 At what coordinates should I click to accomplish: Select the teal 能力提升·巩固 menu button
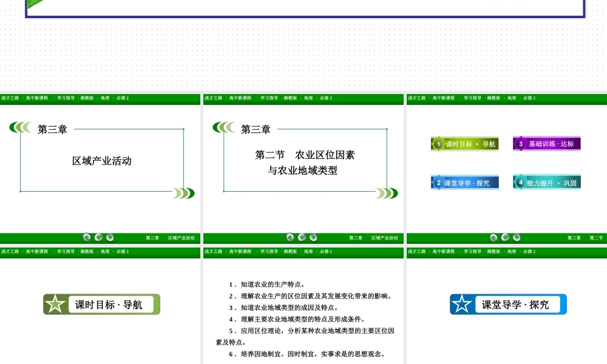pyautogui.click(x=547, y=183)
